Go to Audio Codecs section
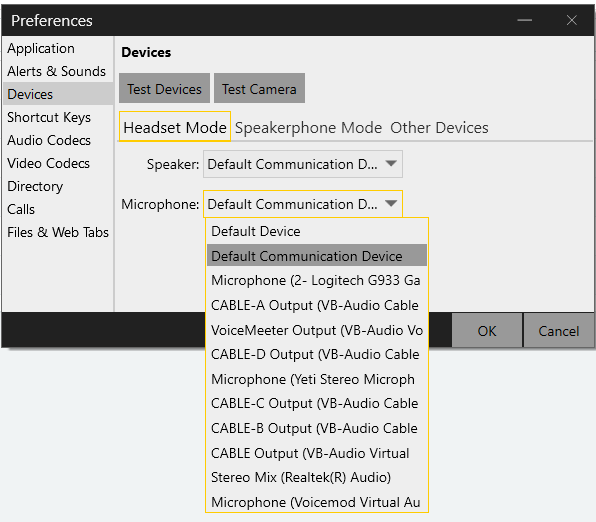Viewport: 596px width, 522px height. [49, 140]
